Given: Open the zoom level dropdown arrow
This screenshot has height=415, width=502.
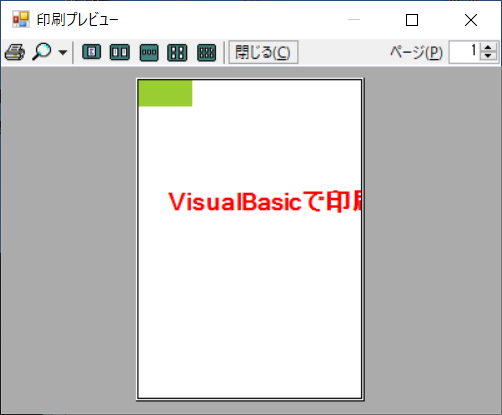Looking at the screenshot, I should coord(63,52).
